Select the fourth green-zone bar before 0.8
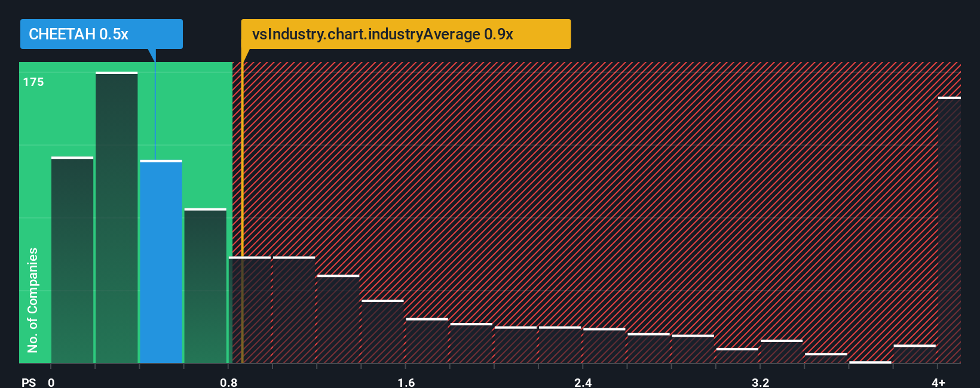Screen dimensions: 980x388 [205, 285]
